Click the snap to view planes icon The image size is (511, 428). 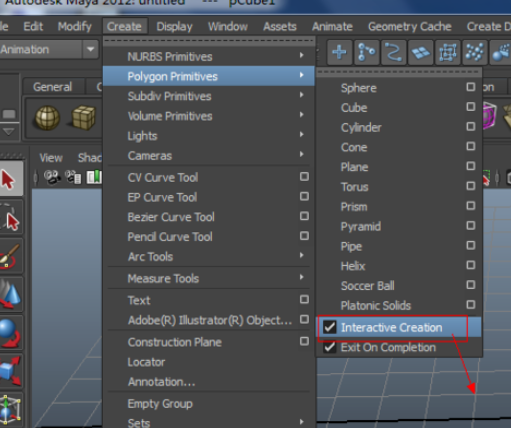pos(420,52)
